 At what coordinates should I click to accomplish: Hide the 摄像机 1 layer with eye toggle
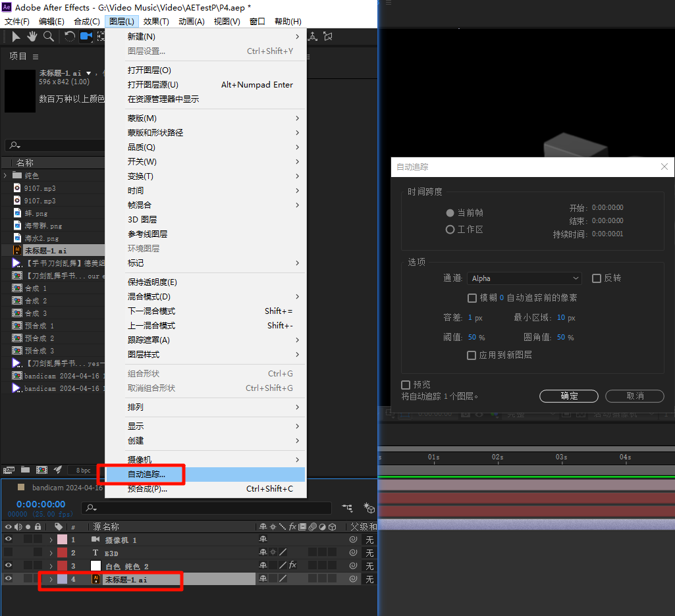point(8,539)
